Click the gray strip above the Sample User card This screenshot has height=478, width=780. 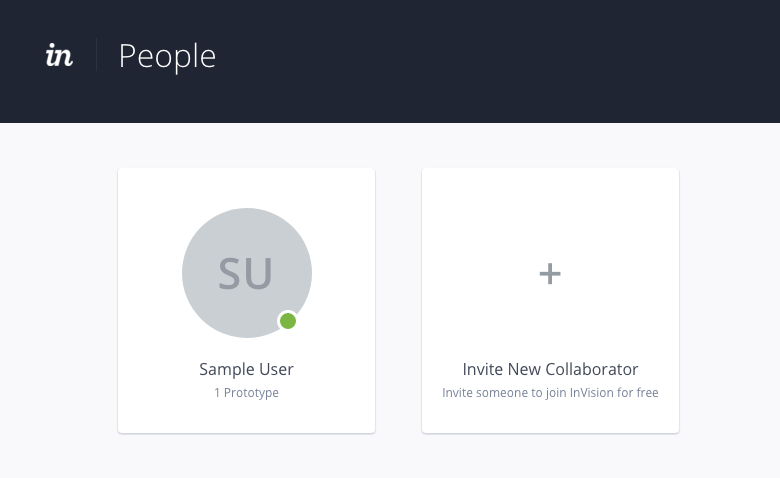246,146
